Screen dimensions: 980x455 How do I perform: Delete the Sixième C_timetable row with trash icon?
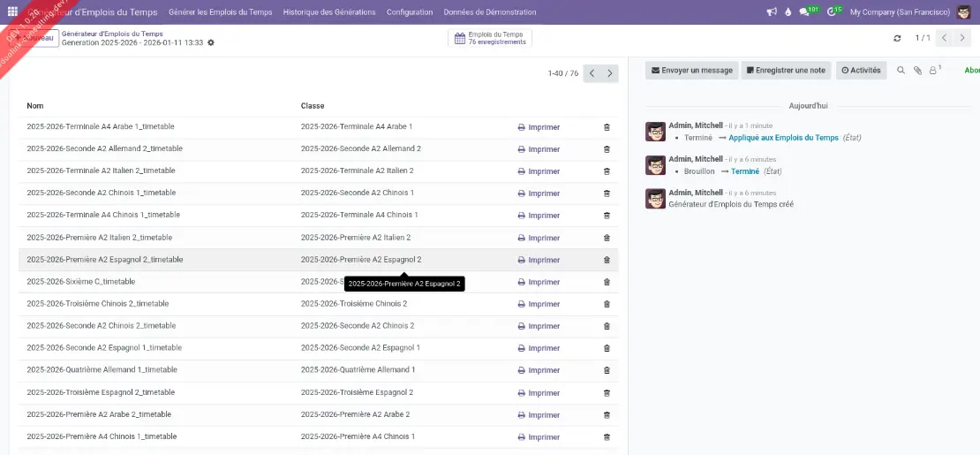(607, 282)
